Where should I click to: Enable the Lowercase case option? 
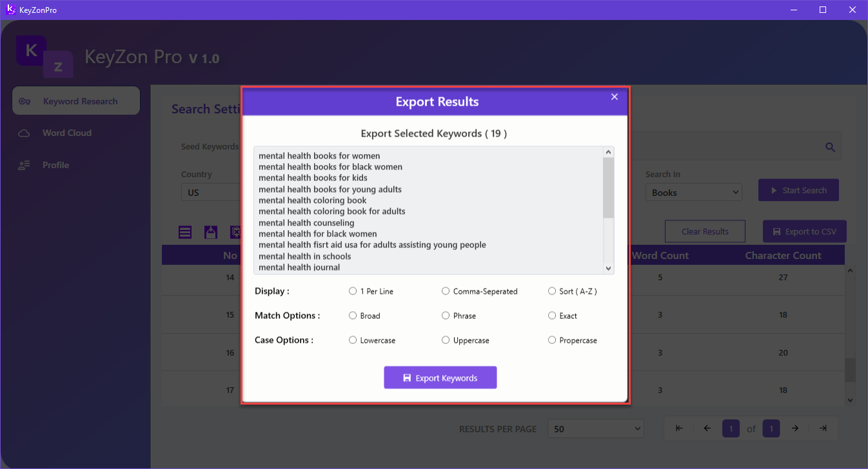click(x=353, y=340)
